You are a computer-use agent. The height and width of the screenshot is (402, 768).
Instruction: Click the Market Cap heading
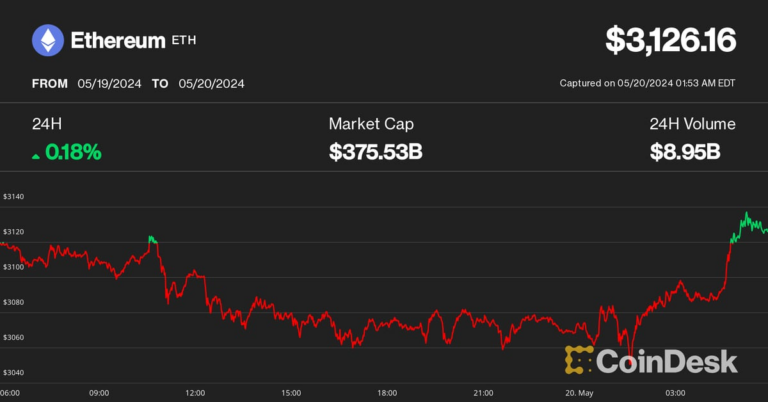pos(371,124)
